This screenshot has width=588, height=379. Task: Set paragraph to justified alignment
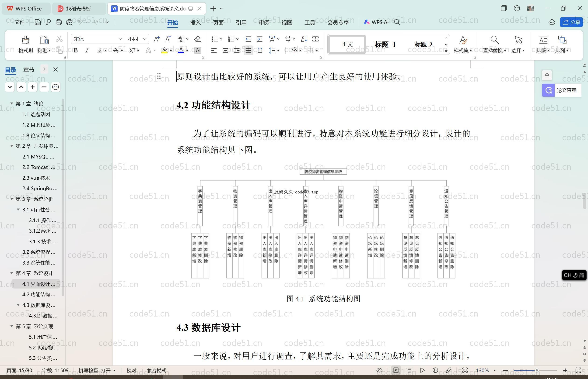pos(248,51)
